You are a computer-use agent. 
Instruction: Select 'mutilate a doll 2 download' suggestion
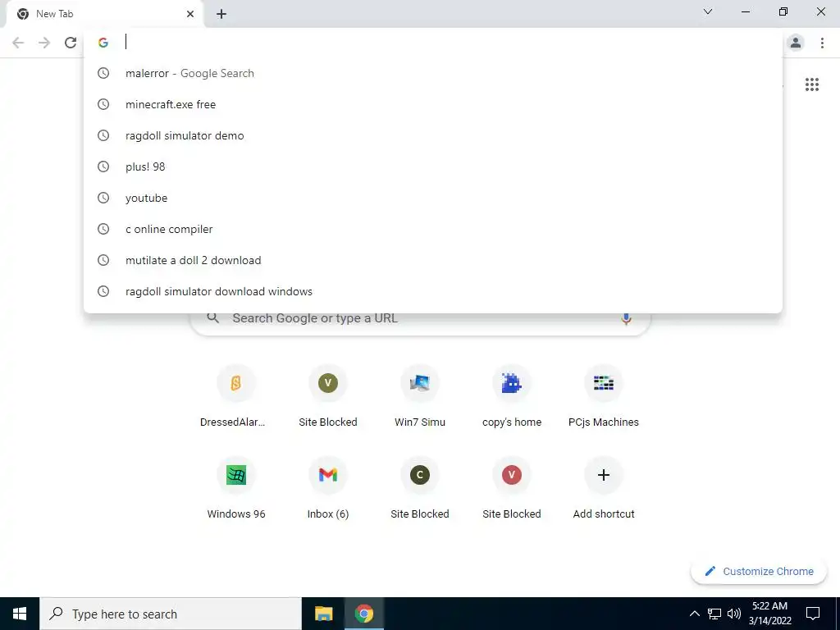coord(433,260)
